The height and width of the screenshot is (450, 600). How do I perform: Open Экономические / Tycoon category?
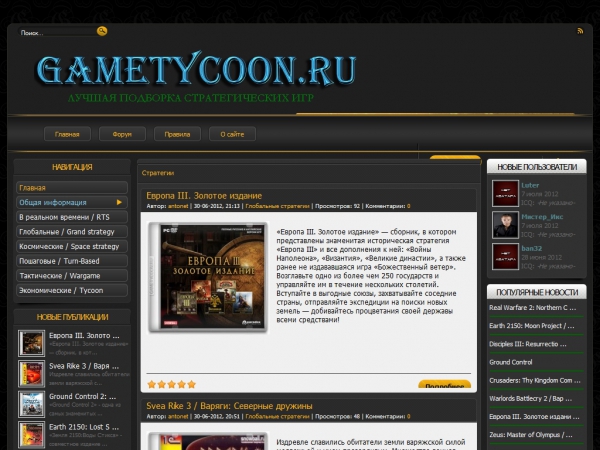[x=72, y=290]
